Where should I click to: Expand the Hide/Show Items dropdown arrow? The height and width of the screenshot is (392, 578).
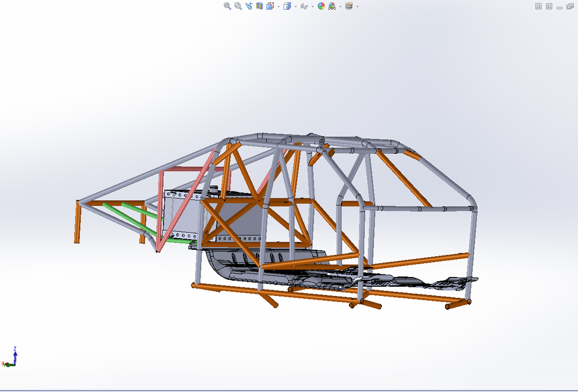point(312,6)
